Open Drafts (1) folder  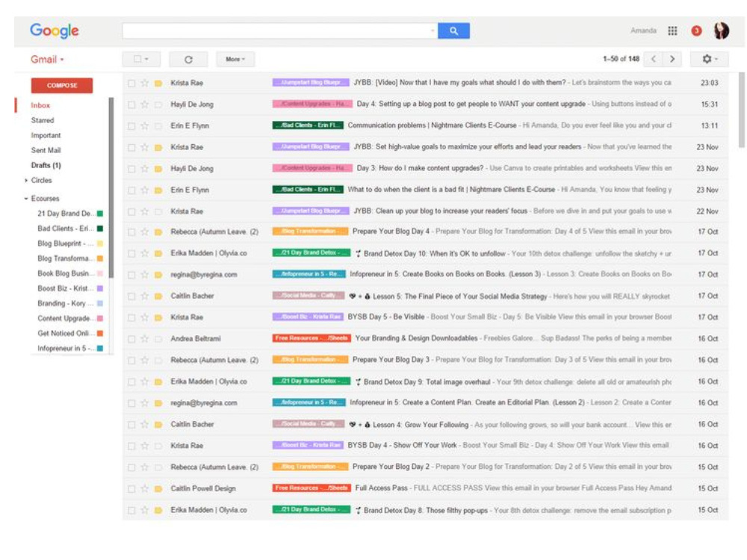pyautogui.click(x=46, y=165)
